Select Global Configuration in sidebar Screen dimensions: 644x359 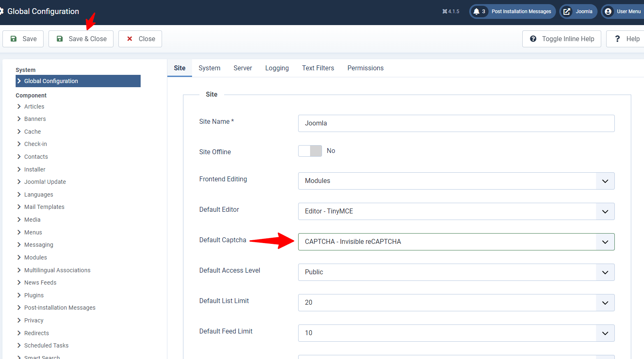click(x=78, y=81)
